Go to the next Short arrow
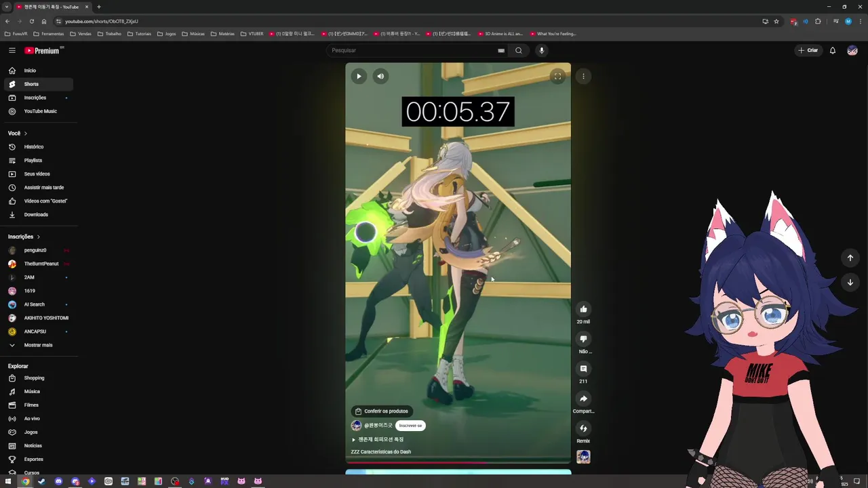 point(850,282)
